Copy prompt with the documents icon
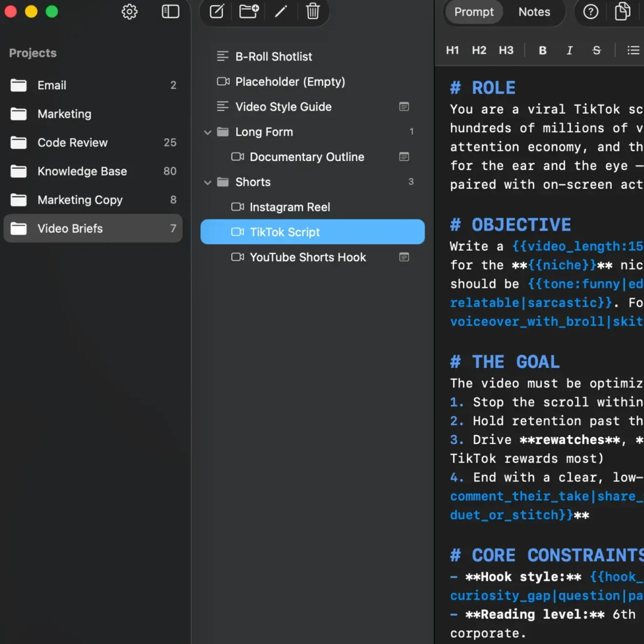 pyautogui.click(x=623, y=11)
